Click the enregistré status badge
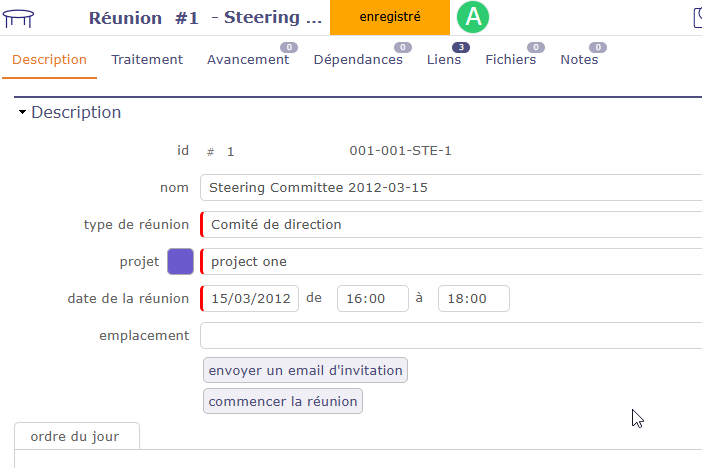702x468 pixels. coord(389,18)
